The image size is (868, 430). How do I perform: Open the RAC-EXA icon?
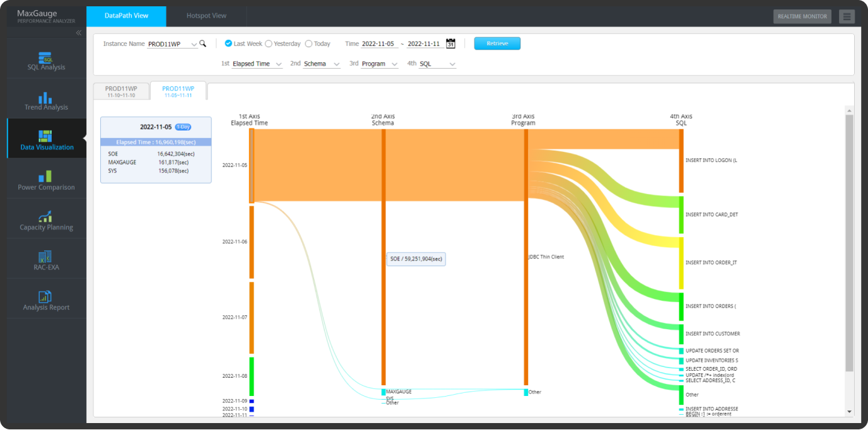click(45, 257)
